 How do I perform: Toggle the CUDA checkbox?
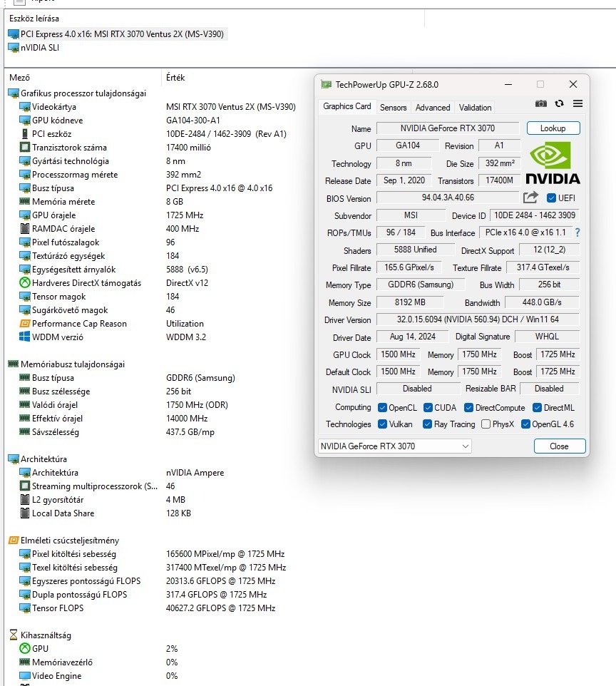pos(428,408)
